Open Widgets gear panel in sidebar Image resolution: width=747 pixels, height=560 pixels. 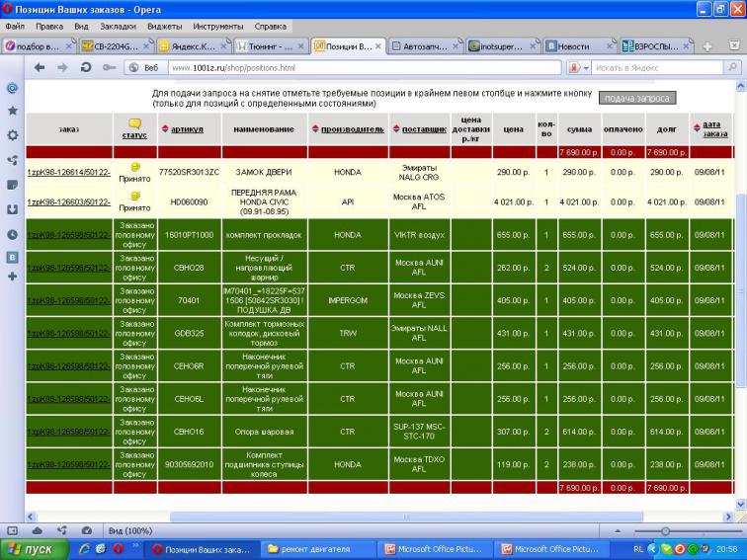pyautogui.click(x=13, y=135)
